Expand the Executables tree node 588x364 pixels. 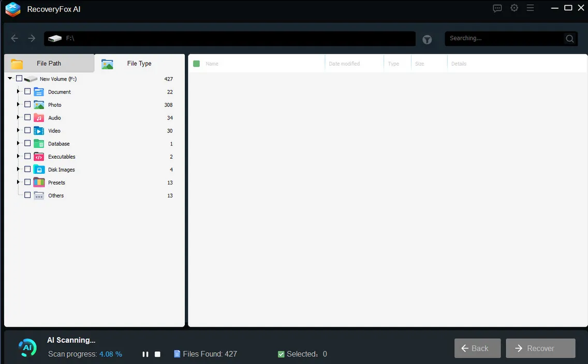tap(19, 156)
